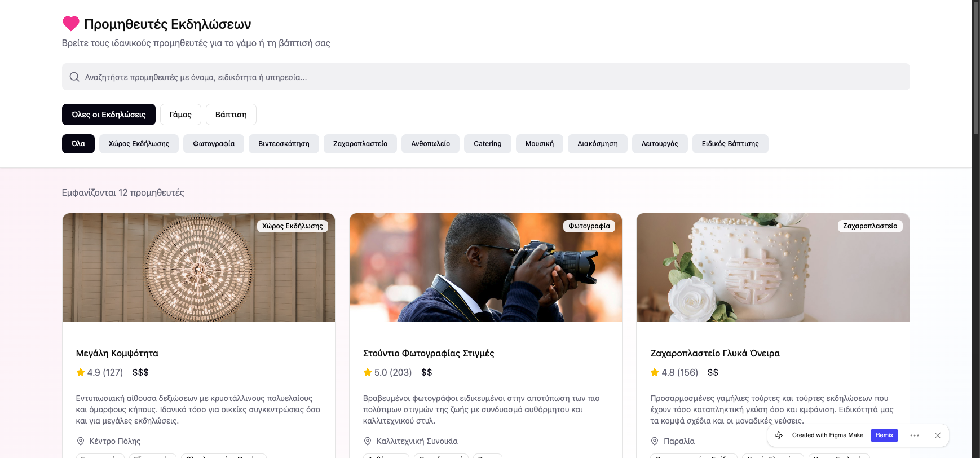
Task: Click location pin icon beside Κέντρο Πόλης
Action: pyautogui.click(x=81, y=441)
